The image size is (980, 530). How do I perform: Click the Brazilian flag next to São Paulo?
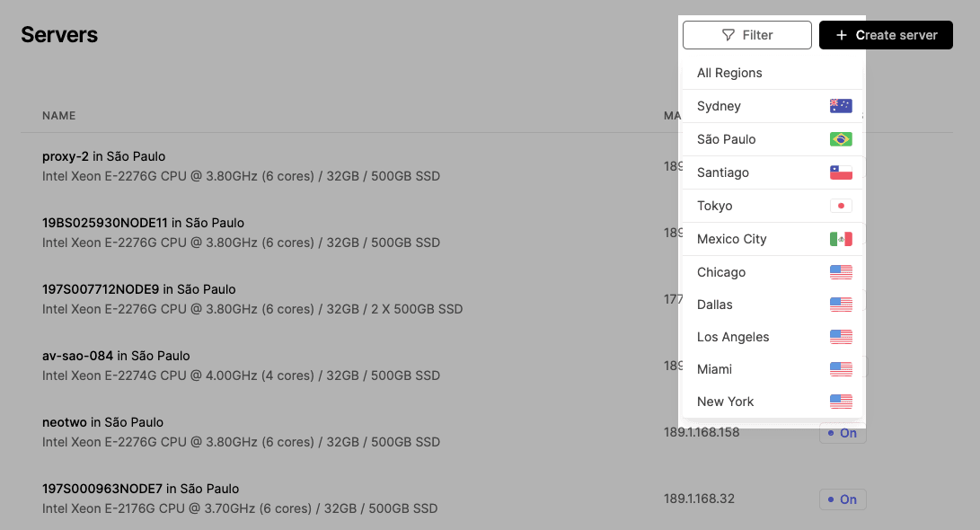pyautogui.click(x=841, y=139)
